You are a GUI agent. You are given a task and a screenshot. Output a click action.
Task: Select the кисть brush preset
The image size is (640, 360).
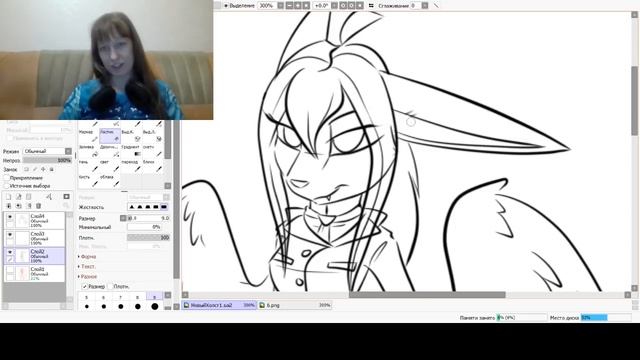click(x=89, y=181)
